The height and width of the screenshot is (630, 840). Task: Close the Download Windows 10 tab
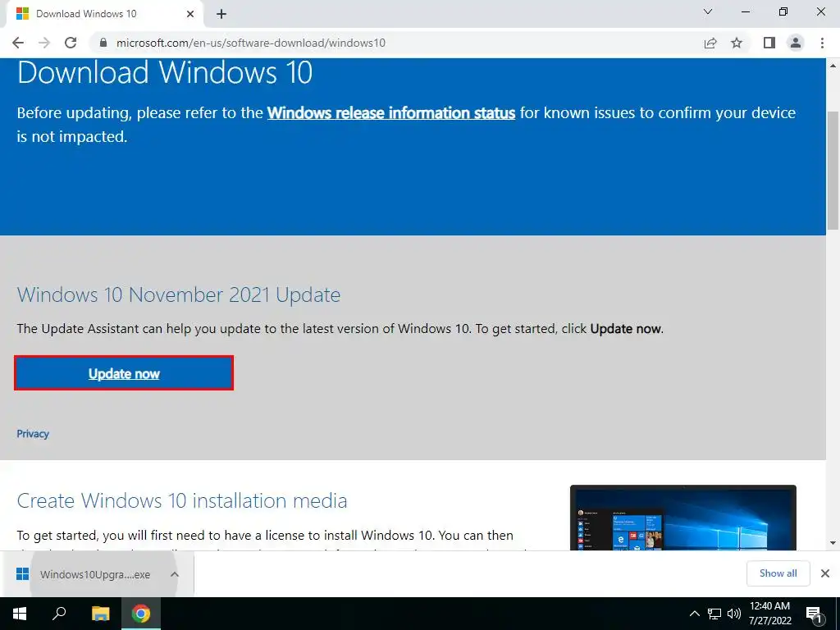[x=190, y=14]
